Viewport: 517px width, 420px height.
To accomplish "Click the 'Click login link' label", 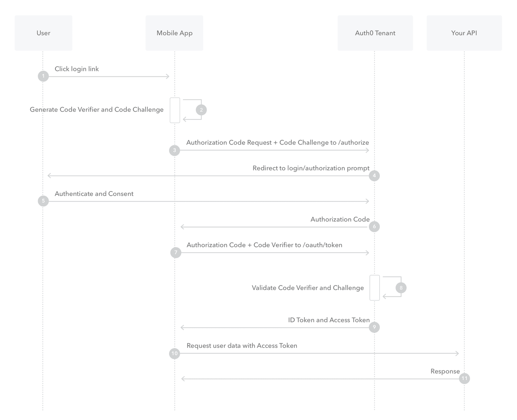I will (x=77, y=69).
